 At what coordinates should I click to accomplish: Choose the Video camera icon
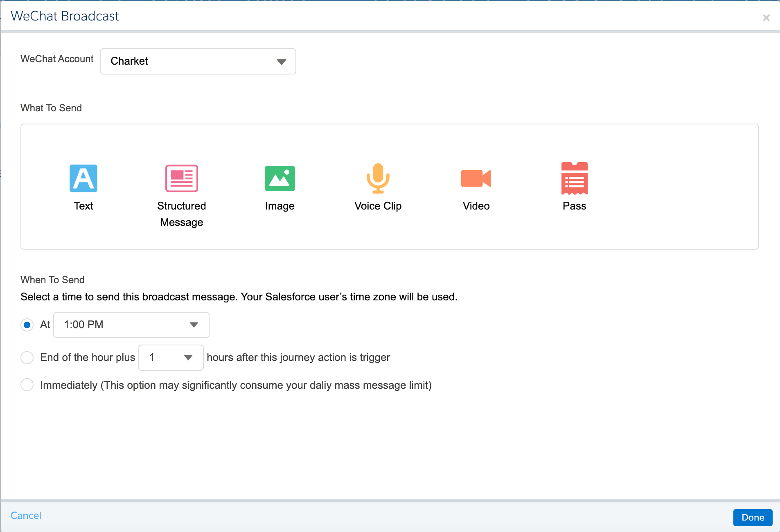click(x=476, y=178)
